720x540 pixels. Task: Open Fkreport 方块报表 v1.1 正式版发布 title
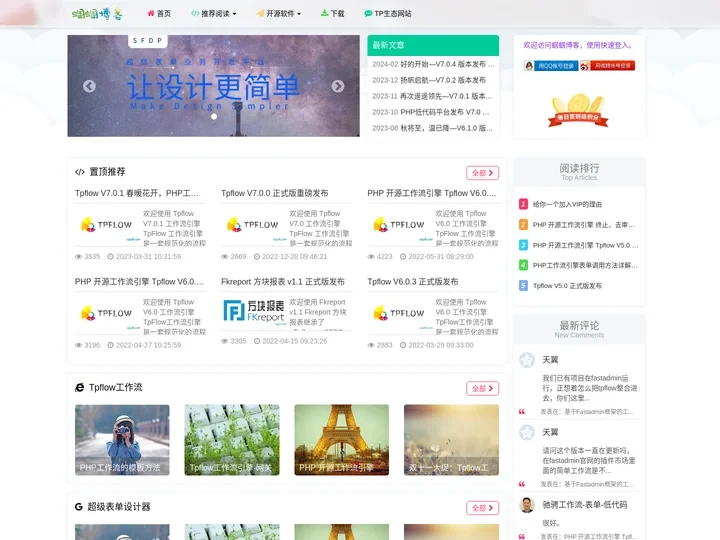(x=283, y=282)
